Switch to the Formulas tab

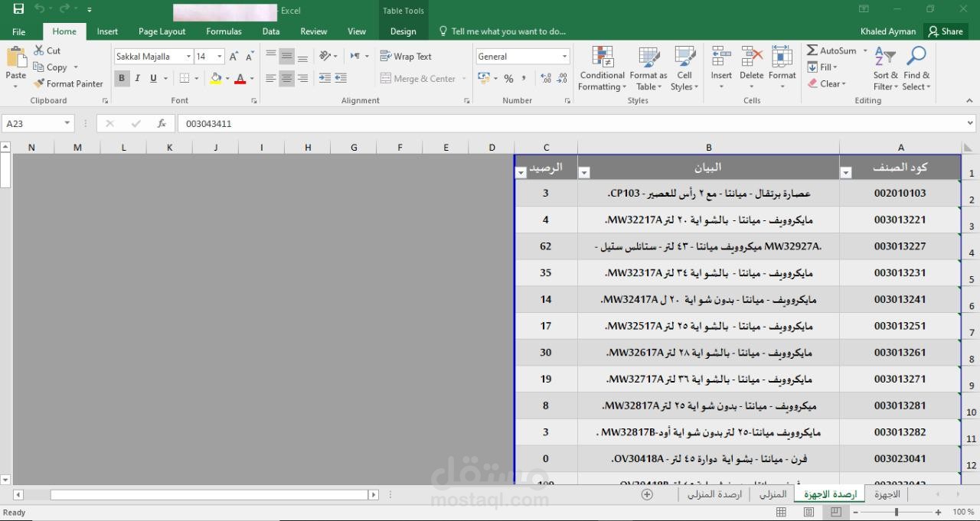click(x=224, y=31)
